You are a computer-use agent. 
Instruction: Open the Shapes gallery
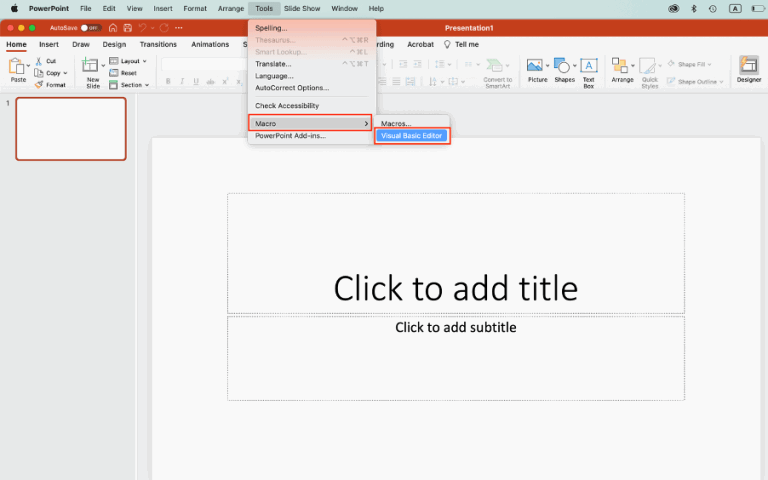click(564, 68)
